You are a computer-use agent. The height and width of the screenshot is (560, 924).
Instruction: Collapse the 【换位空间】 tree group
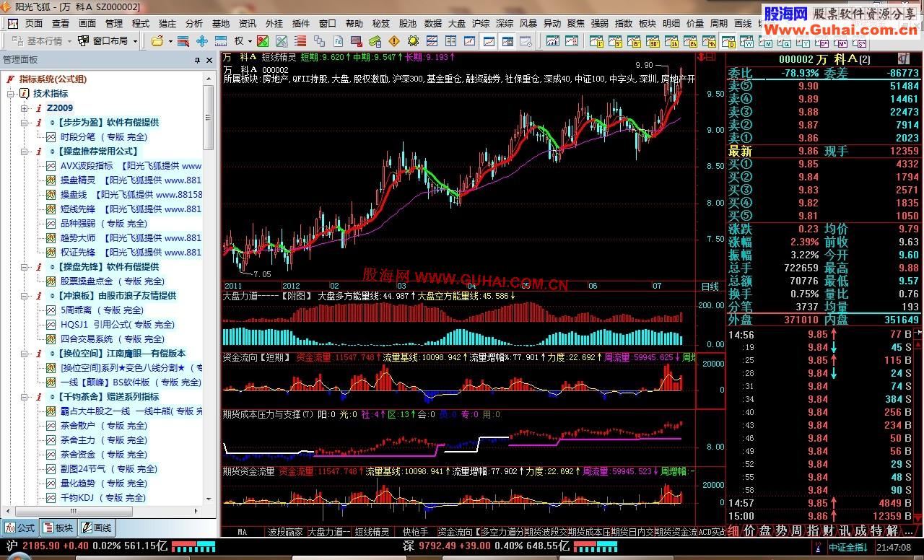(x=25, y=354)
